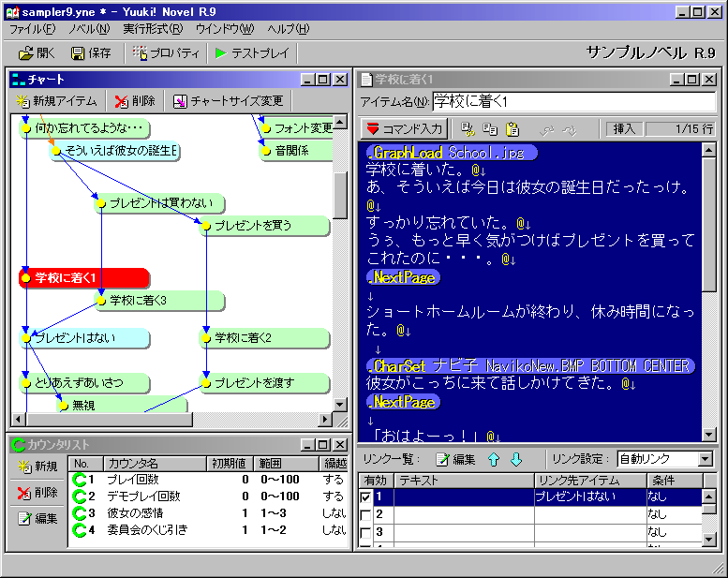Click 新規 in the counter list panel
The height and width of the screenshot is (578, 728).
(x=37, y=467)
